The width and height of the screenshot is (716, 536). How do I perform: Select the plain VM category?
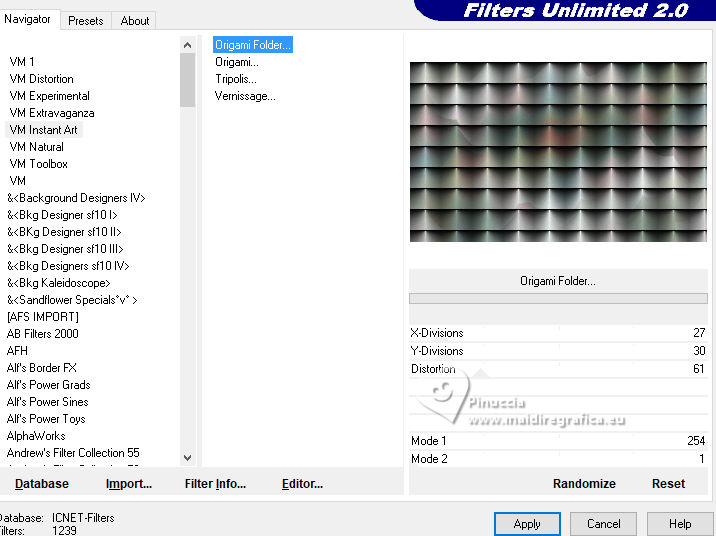click(17, 181)
